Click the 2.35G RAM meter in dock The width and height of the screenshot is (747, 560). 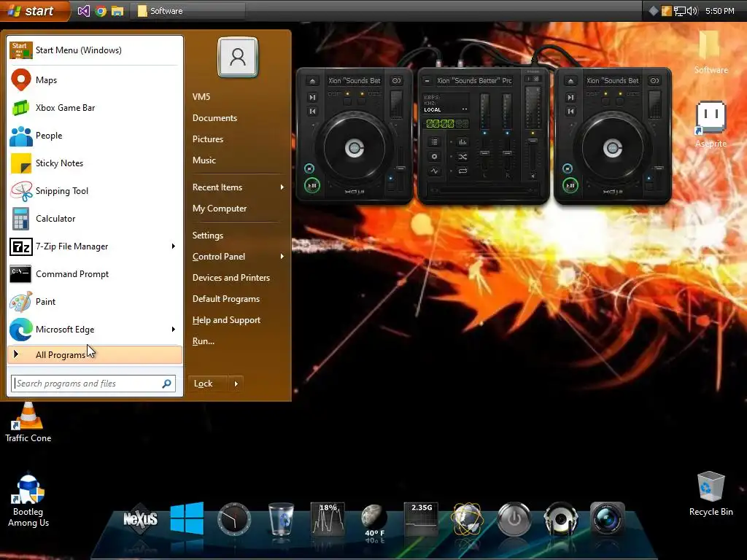pos(421,518)
